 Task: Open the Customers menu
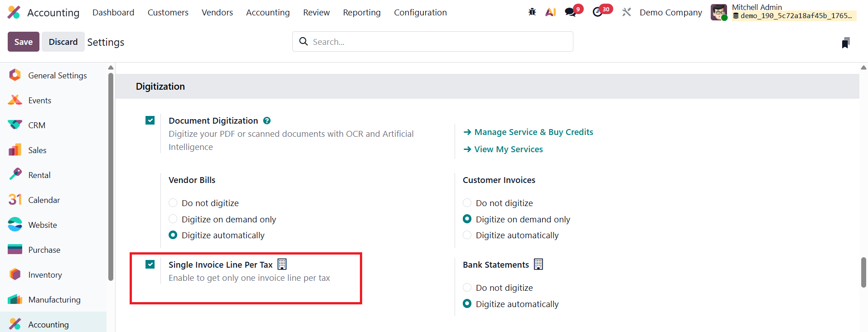click(168, 12)
